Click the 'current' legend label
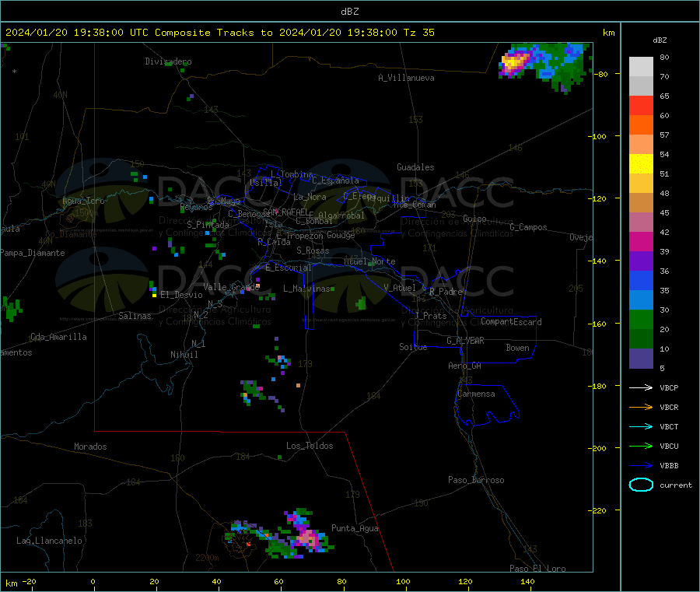Screen dimensions: 700x592 (675, 485)
